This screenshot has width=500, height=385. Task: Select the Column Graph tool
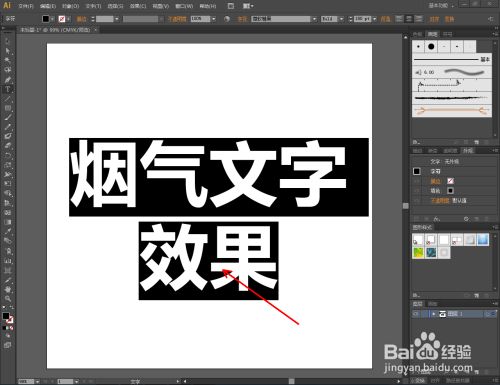[x=8, y=260]
